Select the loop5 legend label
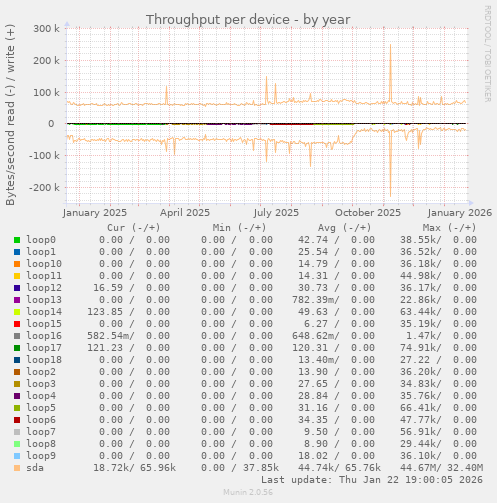 point(41,408)
